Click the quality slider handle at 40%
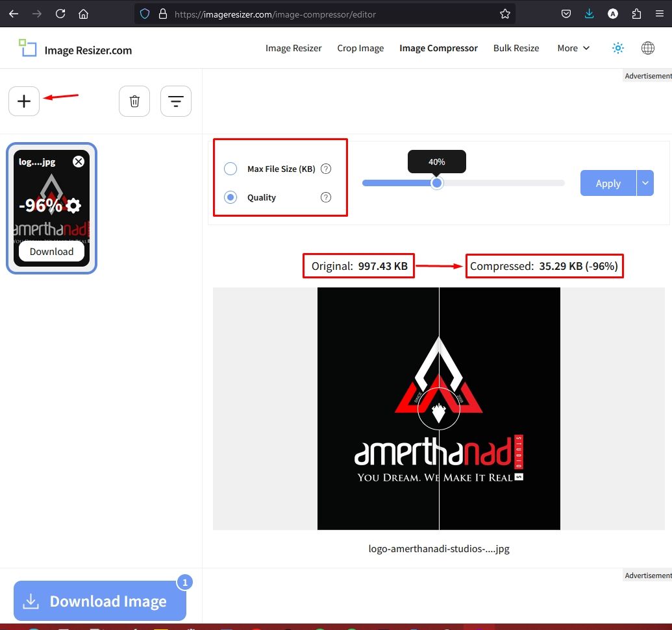The image size is (672, 630). 437,184
